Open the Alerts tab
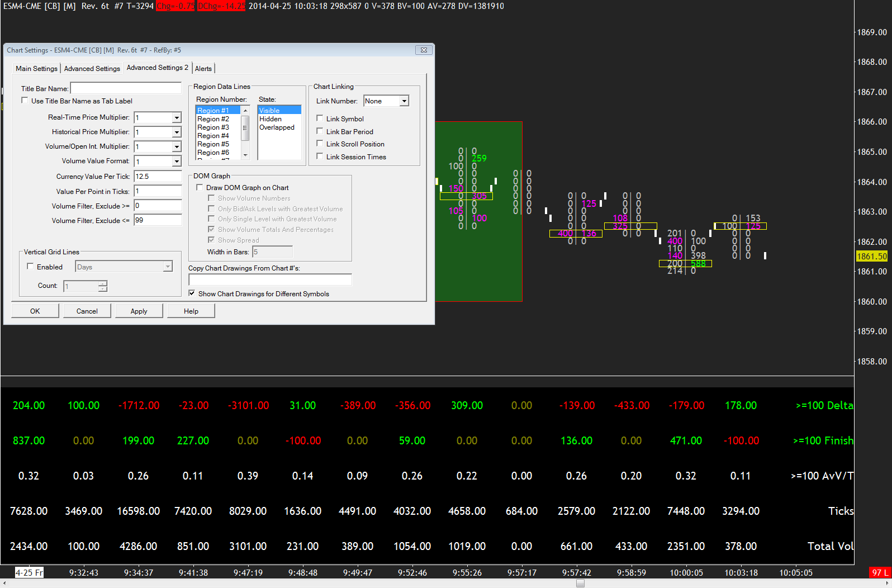The image size is (892, 588). (x=203, y=69)
